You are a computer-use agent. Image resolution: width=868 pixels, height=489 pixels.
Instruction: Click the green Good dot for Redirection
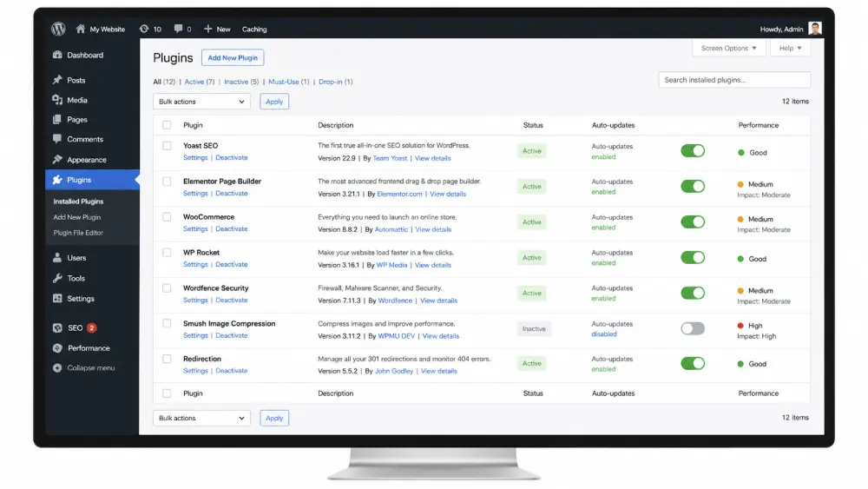740,364
